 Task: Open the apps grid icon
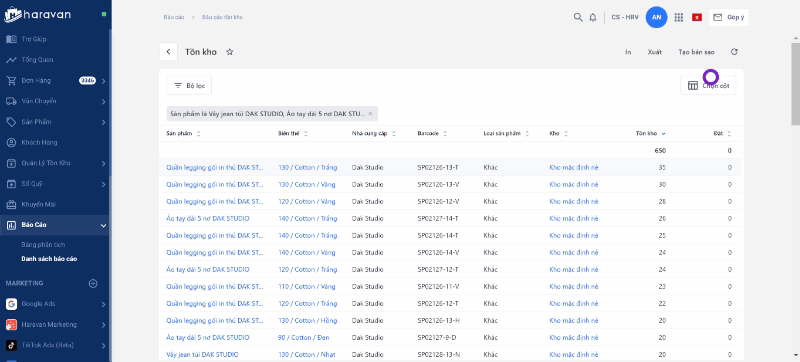(x=679, y=17)
